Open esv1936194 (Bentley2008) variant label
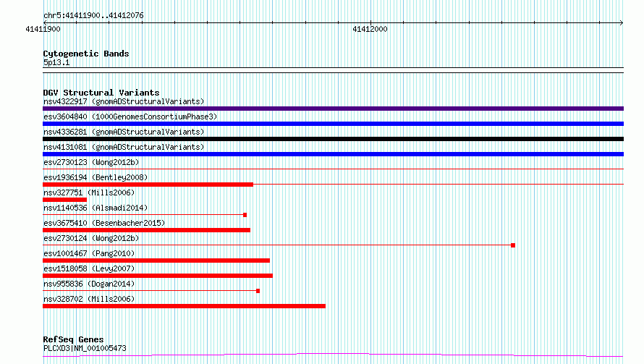The height and width of the screenshot is (364, 644). pos(96,177)
